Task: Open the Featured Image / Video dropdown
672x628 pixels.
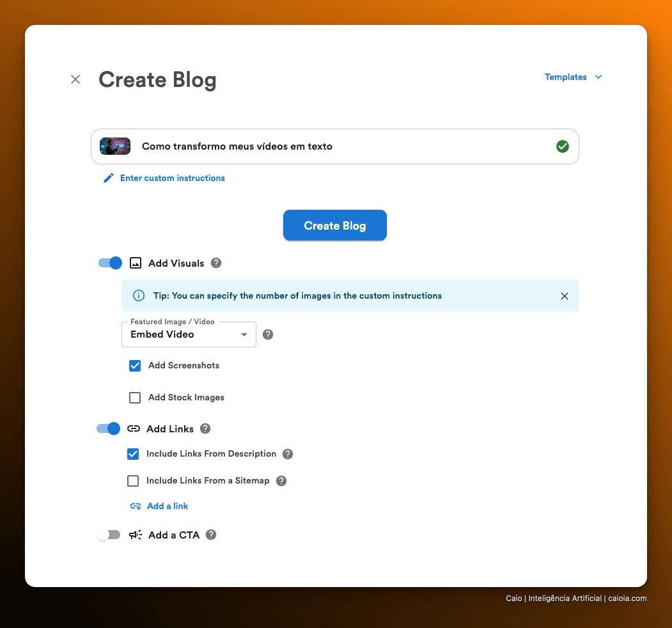Action: (x=189, y=334)
